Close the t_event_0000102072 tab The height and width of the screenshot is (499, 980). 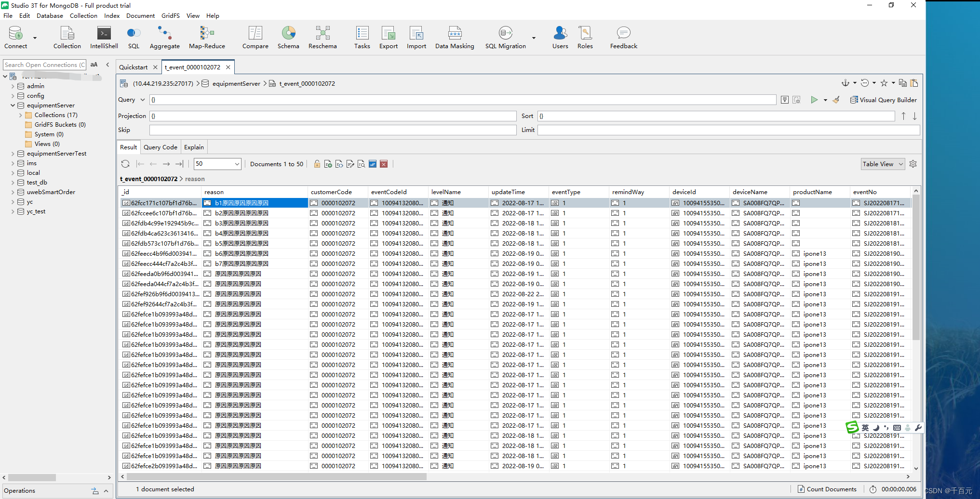coord(228,67)
